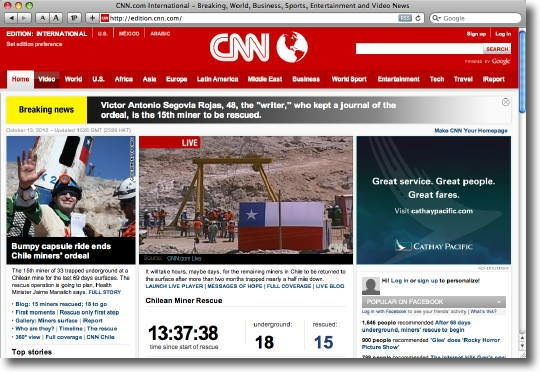Add bookmark with the plus button
The image size is (540, 372).
click(92, 18)
